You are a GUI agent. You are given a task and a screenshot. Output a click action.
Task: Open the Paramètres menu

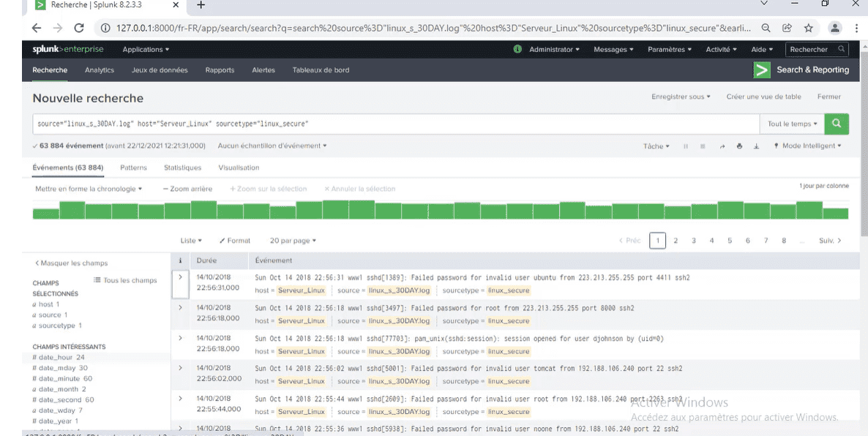tap(670, 49)
